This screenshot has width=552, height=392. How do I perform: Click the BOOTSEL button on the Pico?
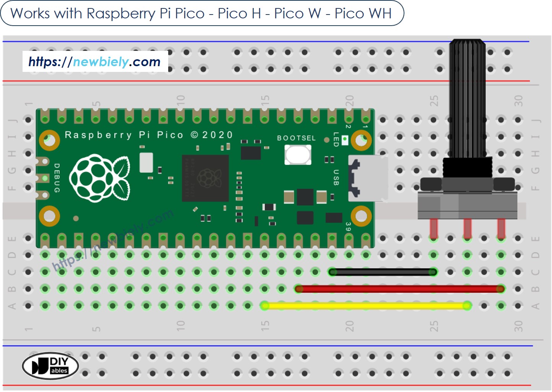point(298,155)
